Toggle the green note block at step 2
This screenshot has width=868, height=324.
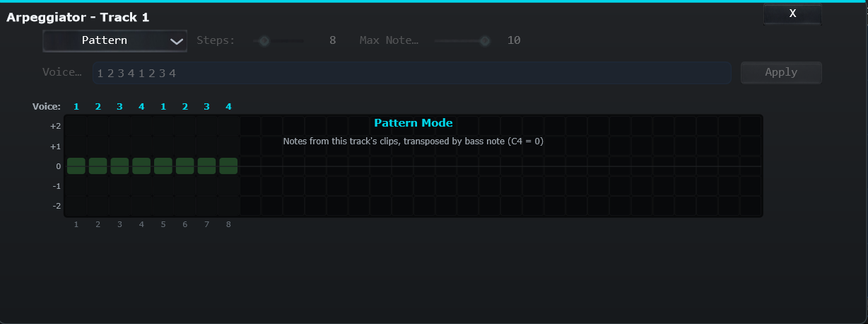coord(98,166)
